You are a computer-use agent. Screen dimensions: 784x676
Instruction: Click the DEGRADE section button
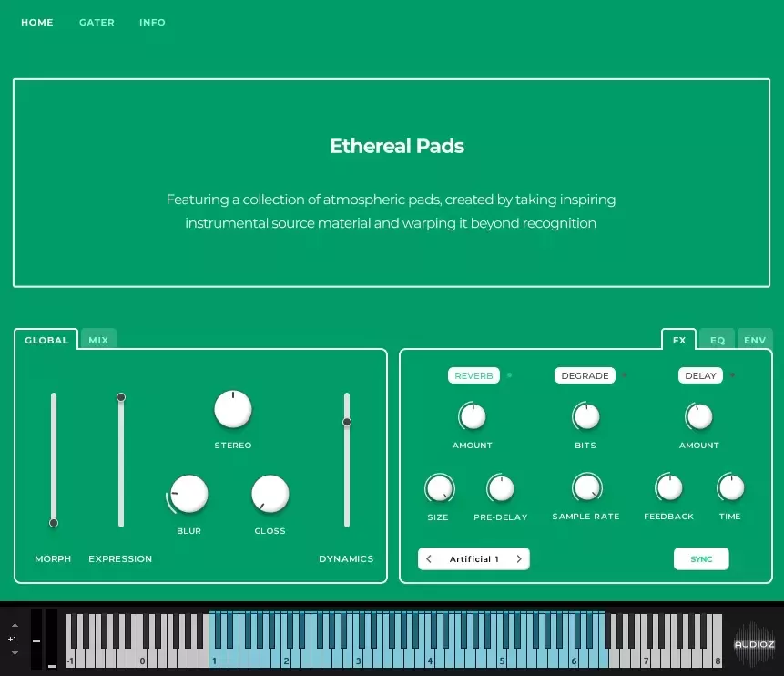[585, 375]
